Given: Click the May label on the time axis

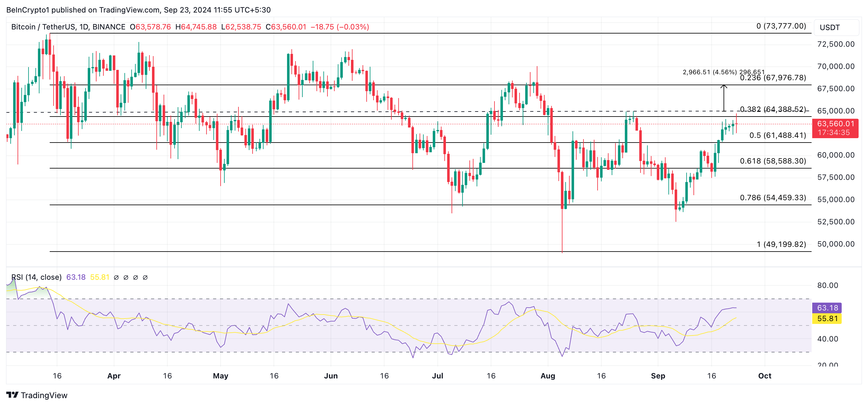Looking at the screenshot, I should [x=220, y=376].
